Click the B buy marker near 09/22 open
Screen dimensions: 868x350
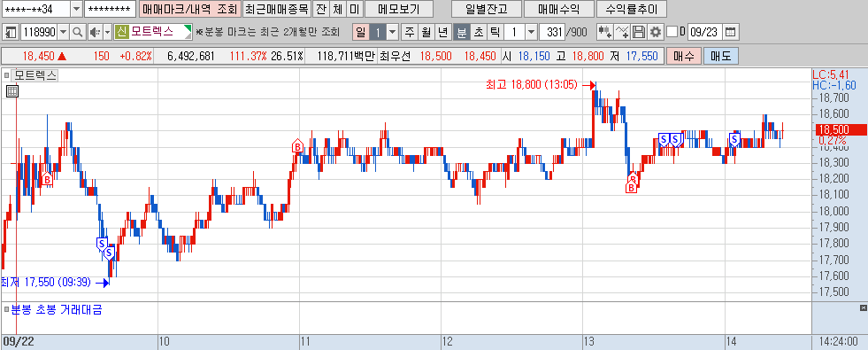tap(47, 179)
